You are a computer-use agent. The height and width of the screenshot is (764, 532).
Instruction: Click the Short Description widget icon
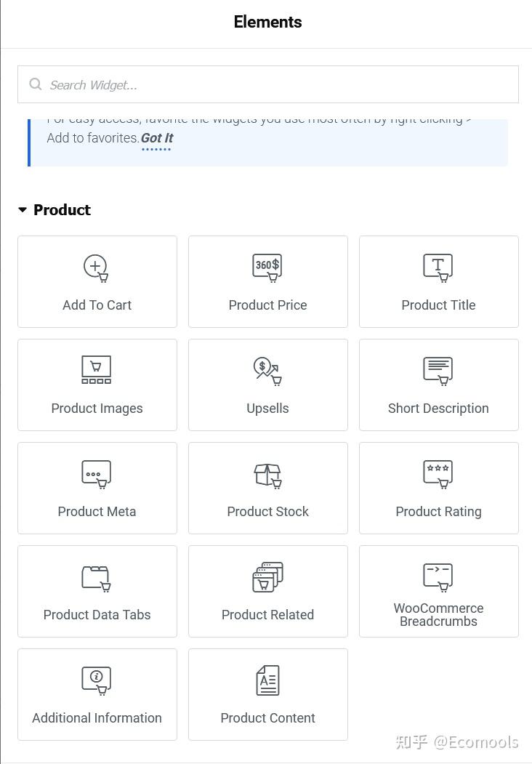pyautogui.click(x=438, y=370)
